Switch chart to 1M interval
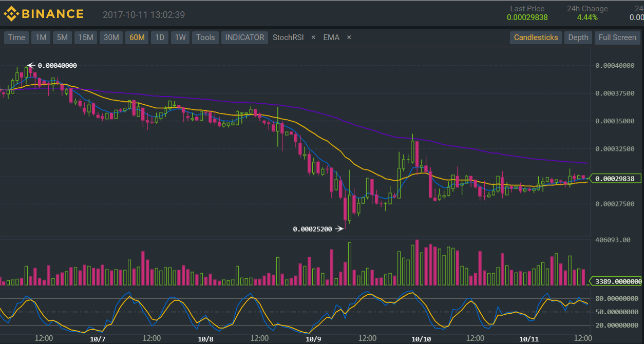 41,37
